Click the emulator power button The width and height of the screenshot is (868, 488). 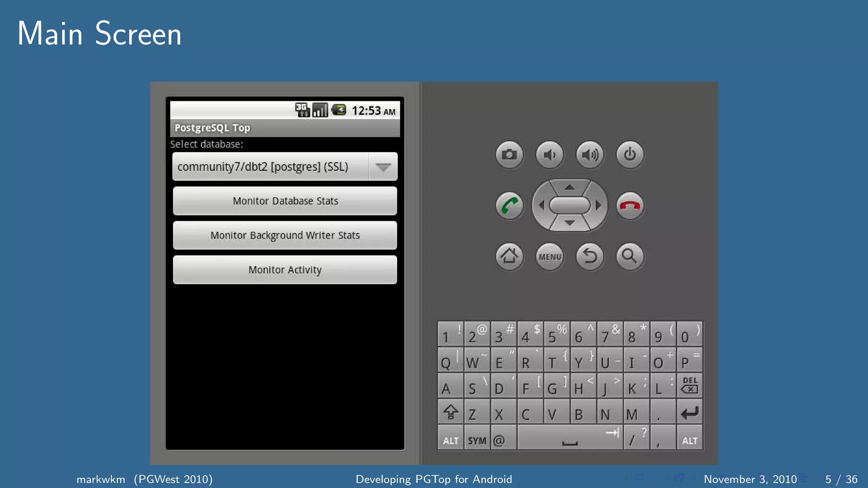coord(630,155)
